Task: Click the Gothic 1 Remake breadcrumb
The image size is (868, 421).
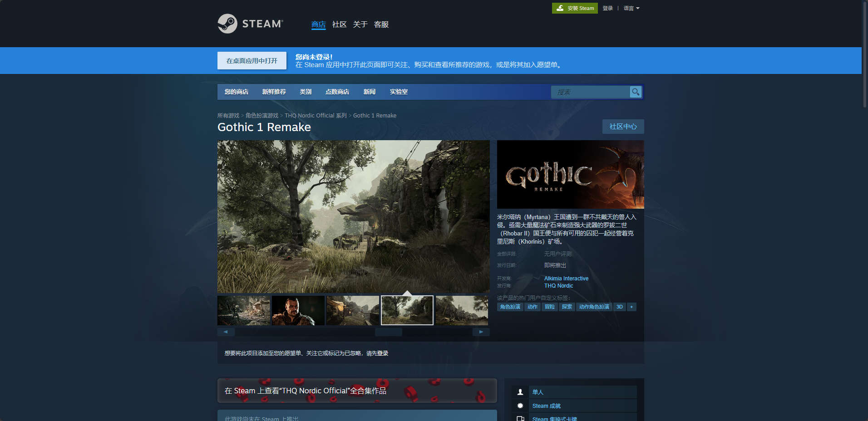Action: pos(375,116)
